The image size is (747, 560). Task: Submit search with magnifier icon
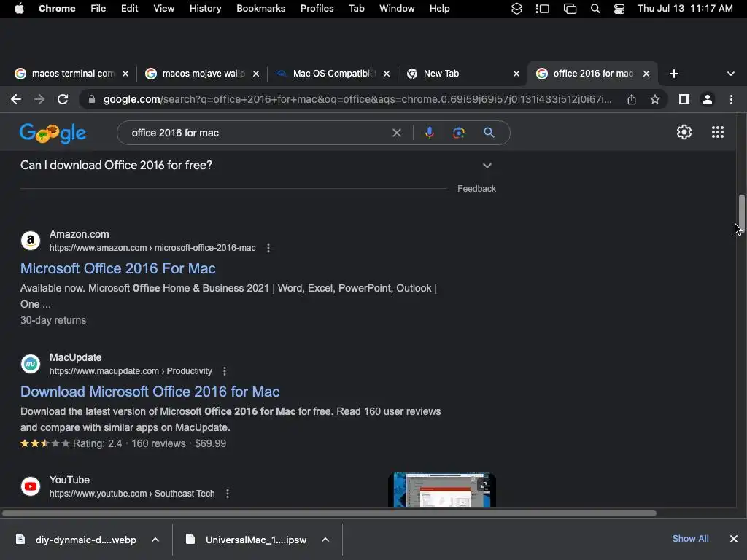pos(489,133)
